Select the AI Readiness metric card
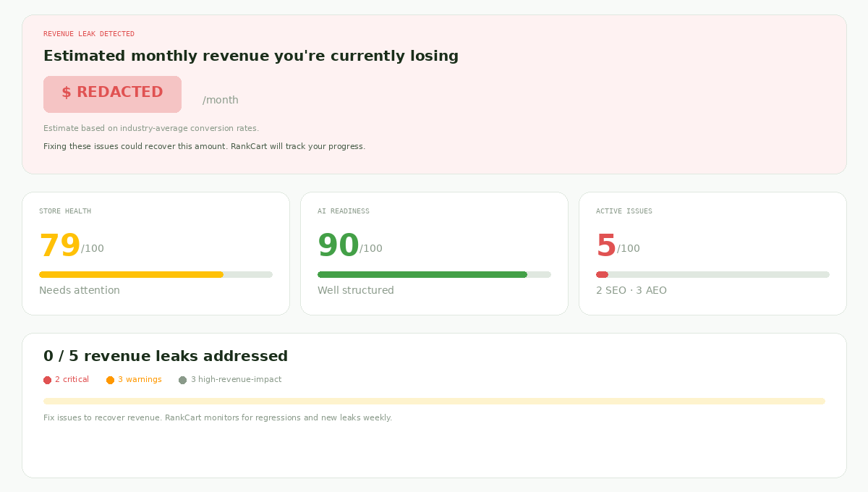The image size is (868, 492). 434,253
